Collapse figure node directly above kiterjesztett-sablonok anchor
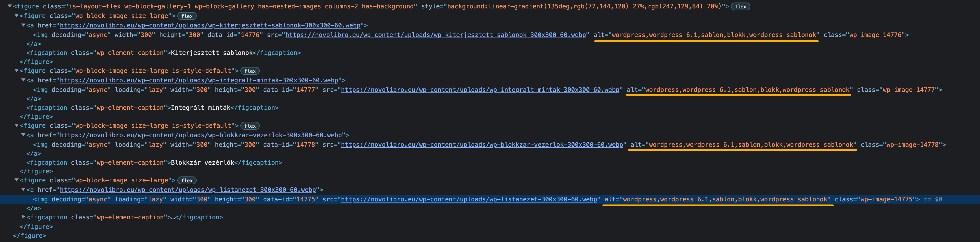This screenshot has height=242, width=980. coord(17,16)
